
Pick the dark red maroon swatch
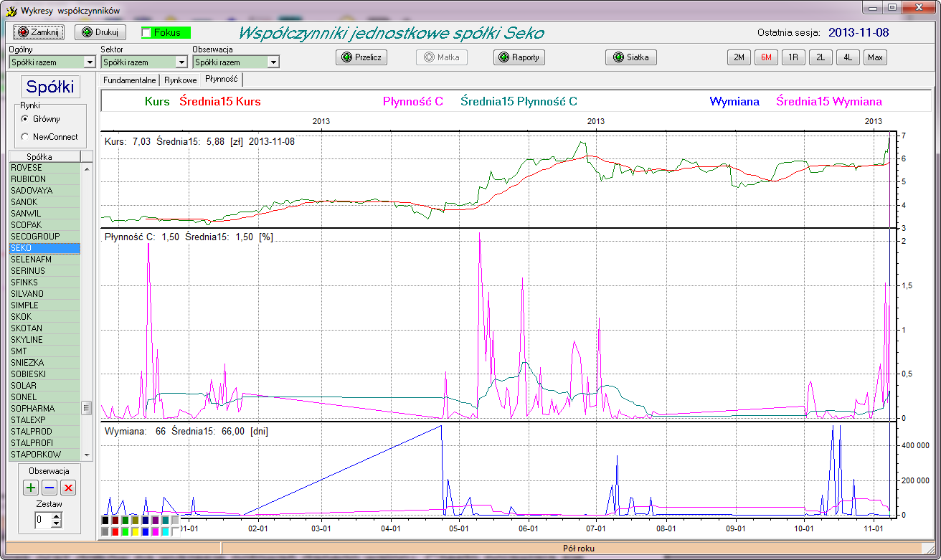tap(115, 521)
